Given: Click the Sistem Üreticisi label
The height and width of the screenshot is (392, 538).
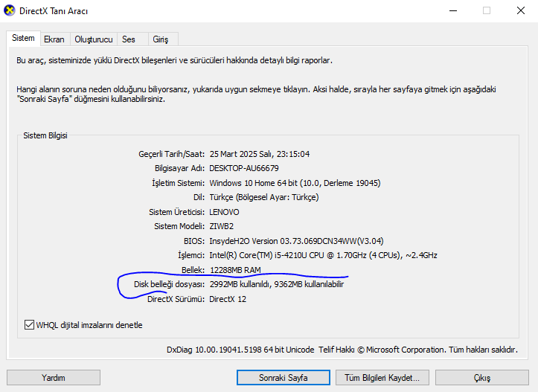Looking at the screenshot, I should 176,212.
